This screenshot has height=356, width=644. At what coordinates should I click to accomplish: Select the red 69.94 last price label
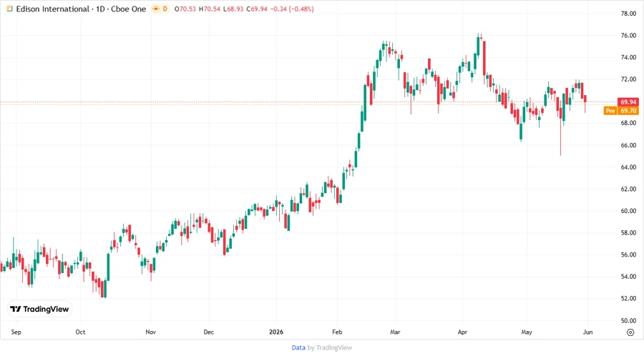click(x=628, y=102)
